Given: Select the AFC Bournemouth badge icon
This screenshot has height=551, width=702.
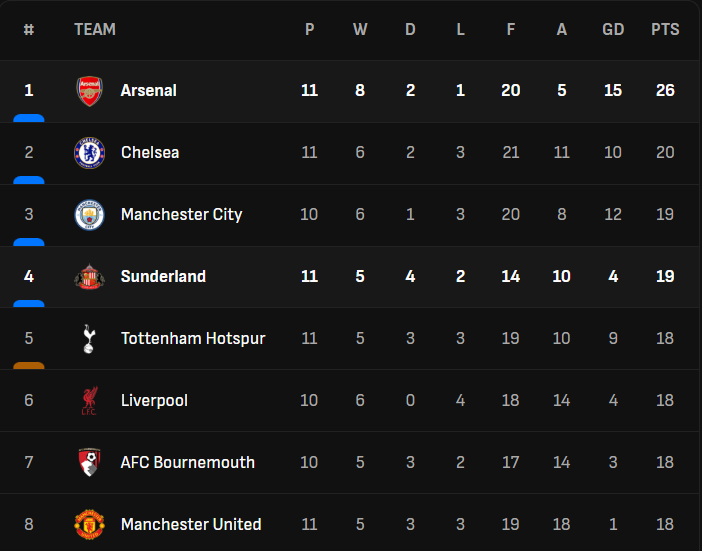Looking at the screenshot, I should (x=89, y=463).
